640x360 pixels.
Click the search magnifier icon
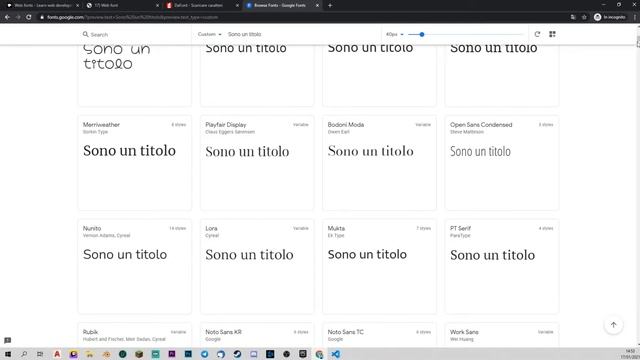(x=85, y=34)
